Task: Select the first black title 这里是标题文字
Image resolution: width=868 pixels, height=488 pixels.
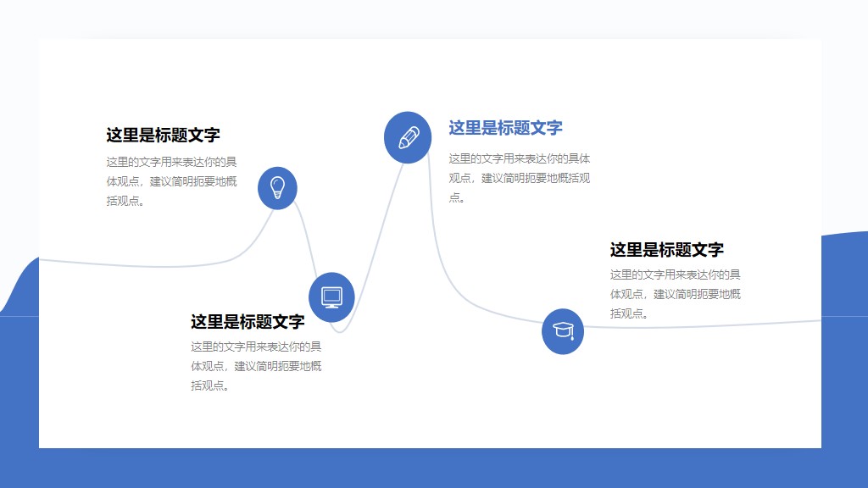Action: tap(164, 133)
